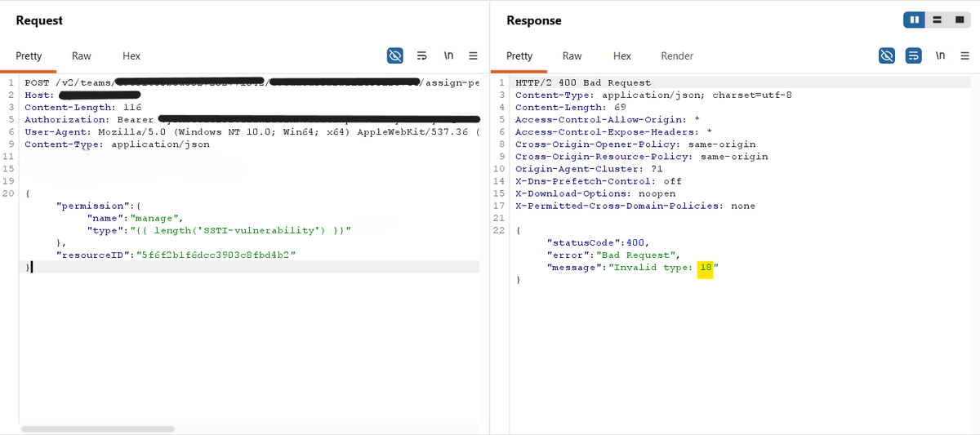The width and height of the screenshot is (980, 435).
Task: Click the Cross-Origin-Resource-Policy header
Action: 641,156
